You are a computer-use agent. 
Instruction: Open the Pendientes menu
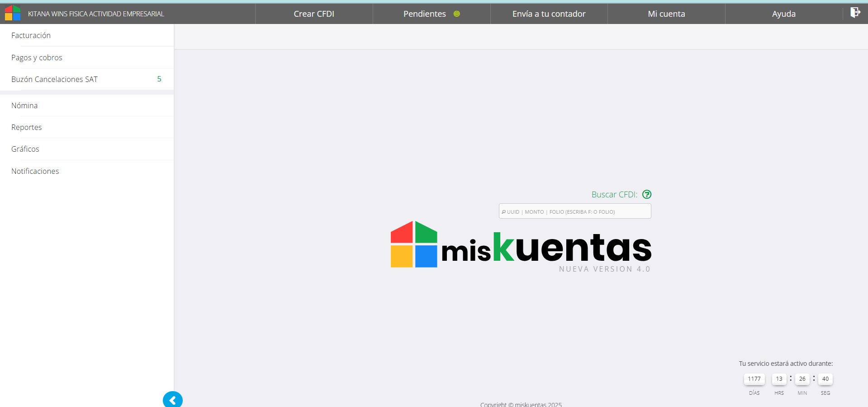[424, 14]
